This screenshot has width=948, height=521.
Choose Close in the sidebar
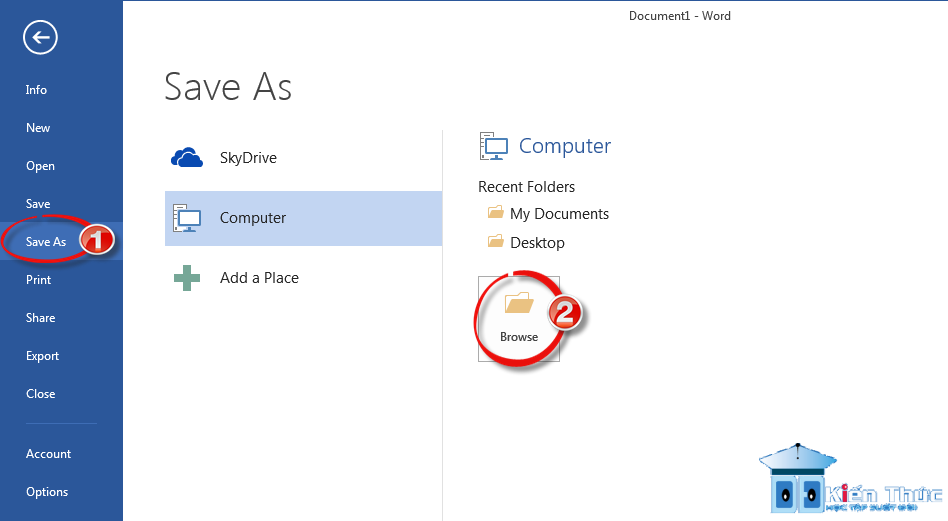[x=41, y=394]
